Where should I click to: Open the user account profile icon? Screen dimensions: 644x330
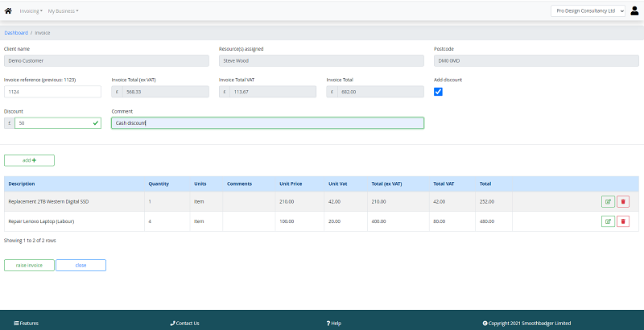[x=634, y=10]
